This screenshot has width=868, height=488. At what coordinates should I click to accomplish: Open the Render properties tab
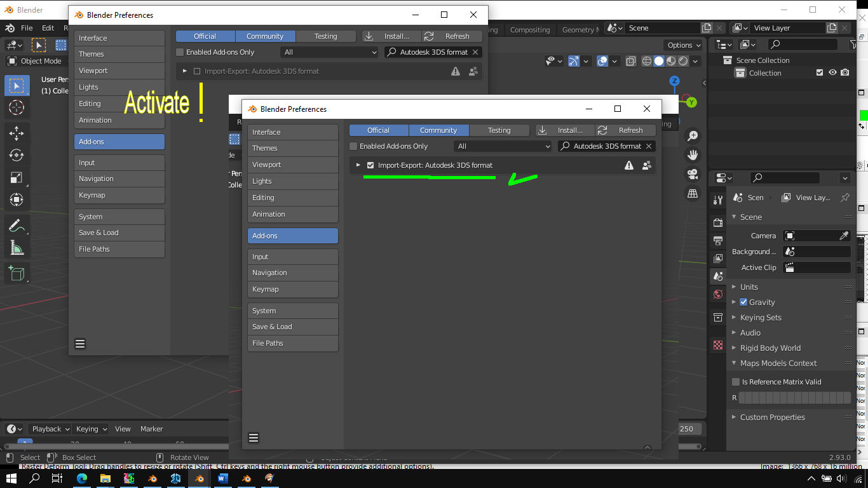pos(718,223)
